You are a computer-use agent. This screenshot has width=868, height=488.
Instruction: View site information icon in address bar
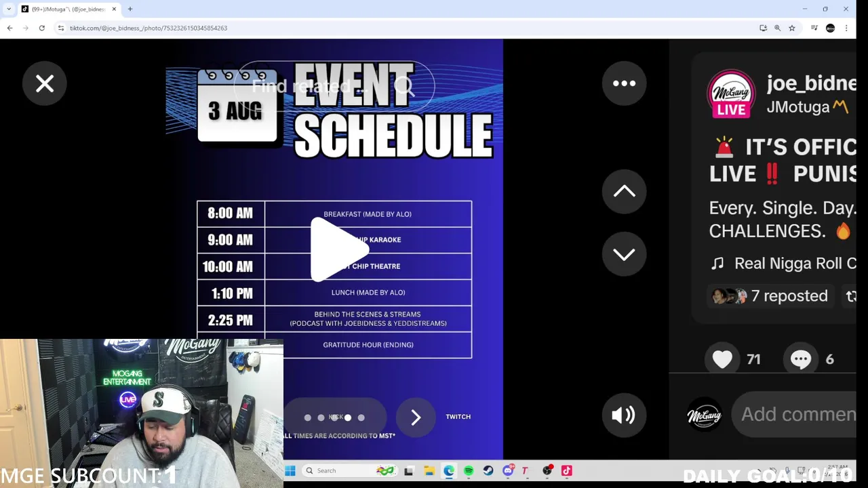click(61, 28)
